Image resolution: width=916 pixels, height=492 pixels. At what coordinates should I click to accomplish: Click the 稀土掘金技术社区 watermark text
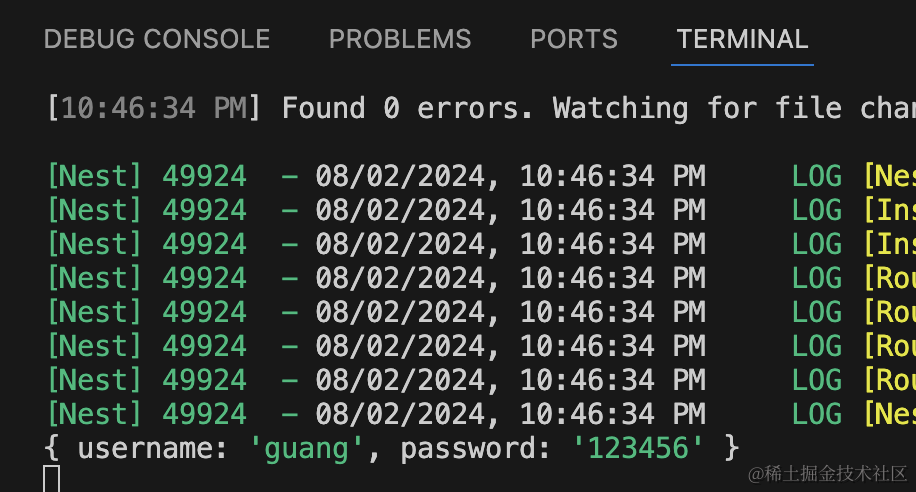(828, 472)
